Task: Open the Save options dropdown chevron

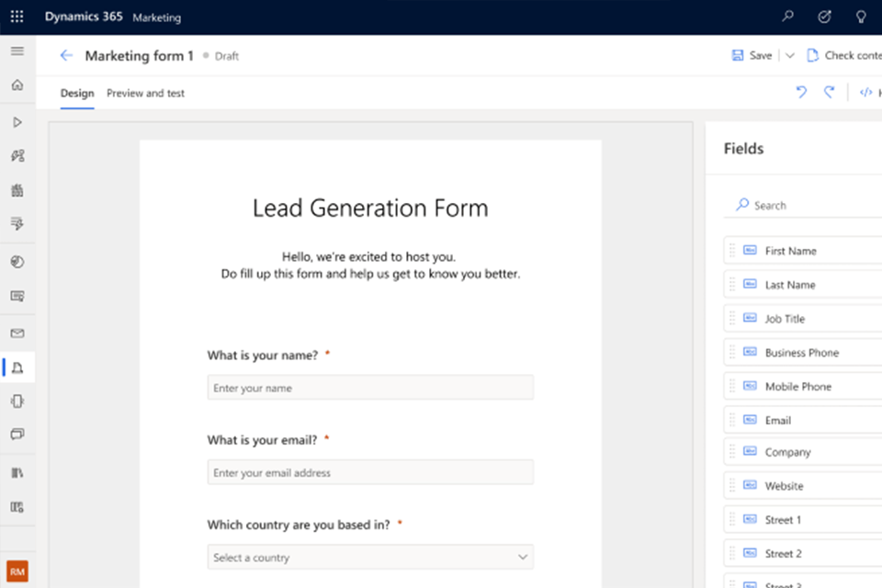Action: (x=789, y=56)
